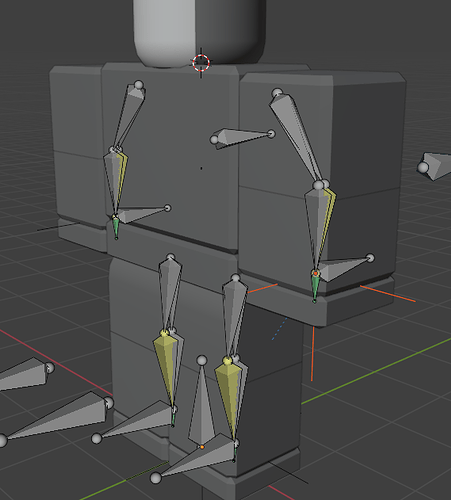The height and width of the screenshot is (500, 451).
Task: Select the yellow shin bone of the screen-right leg
Action: coord(228,398)
